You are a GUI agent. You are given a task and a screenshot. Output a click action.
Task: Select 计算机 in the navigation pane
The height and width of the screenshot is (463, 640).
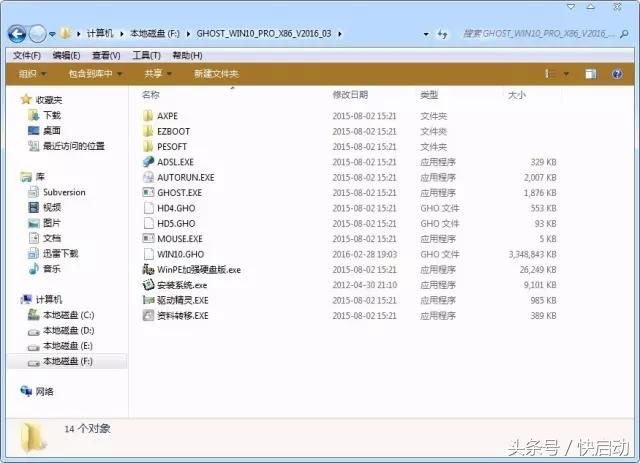(49, 300)
